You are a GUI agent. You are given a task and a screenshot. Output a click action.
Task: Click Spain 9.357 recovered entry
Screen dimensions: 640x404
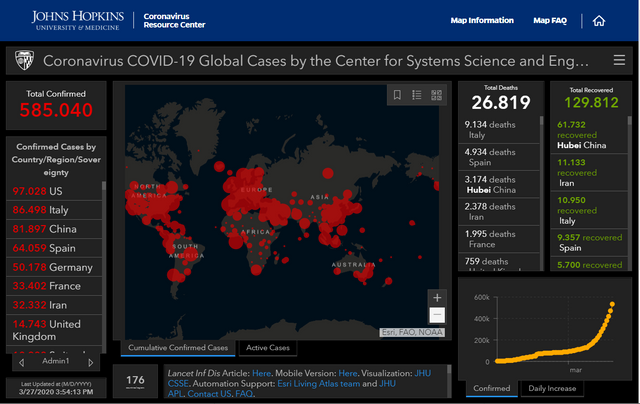tap(589, 242)
